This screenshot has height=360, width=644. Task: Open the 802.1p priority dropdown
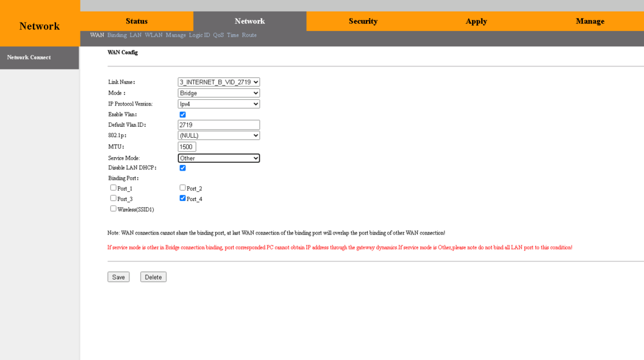[x=219, y=136]
